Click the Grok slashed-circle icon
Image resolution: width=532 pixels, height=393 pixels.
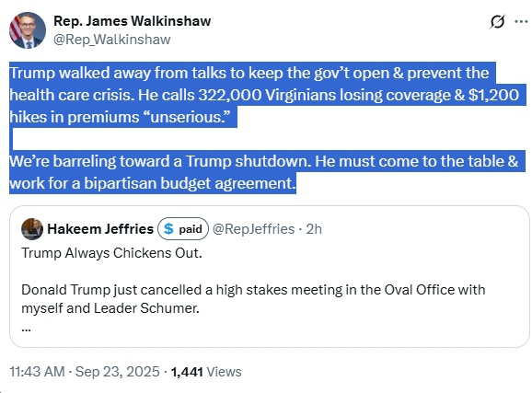(x=497, y=22)
